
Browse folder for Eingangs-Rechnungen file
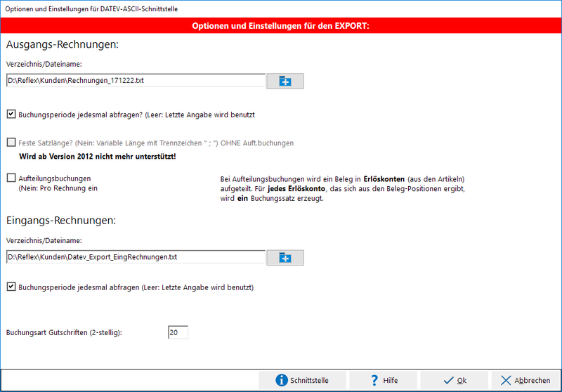tap(285, 258)
